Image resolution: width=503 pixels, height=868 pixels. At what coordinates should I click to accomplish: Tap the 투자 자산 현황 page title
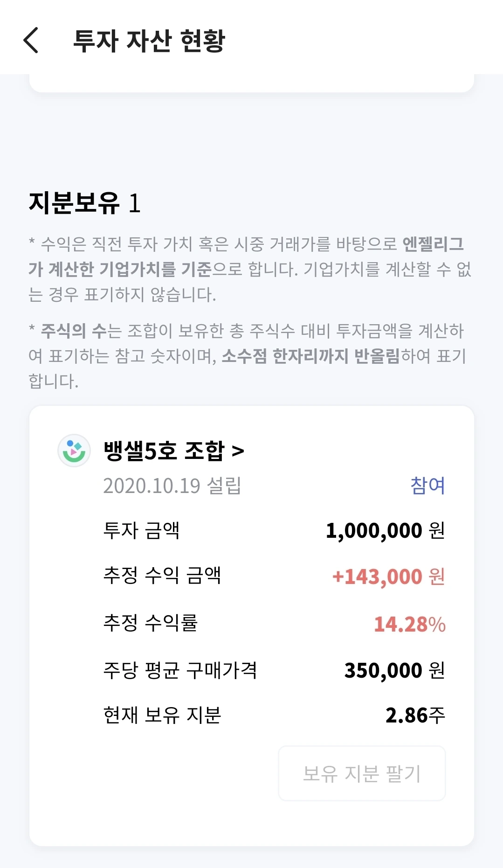(x=149, y=41)
